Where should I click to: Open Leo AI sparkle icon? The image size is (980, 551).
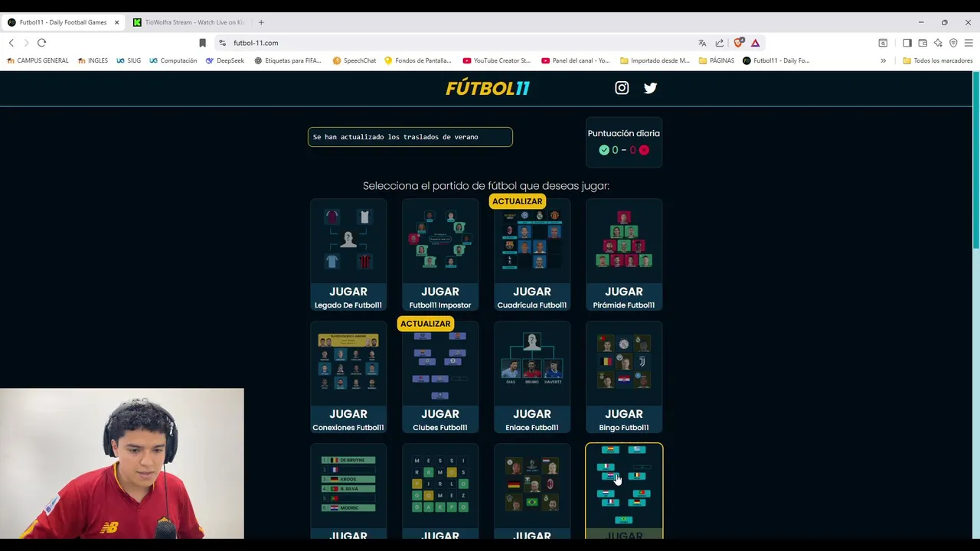click(938, 43)
